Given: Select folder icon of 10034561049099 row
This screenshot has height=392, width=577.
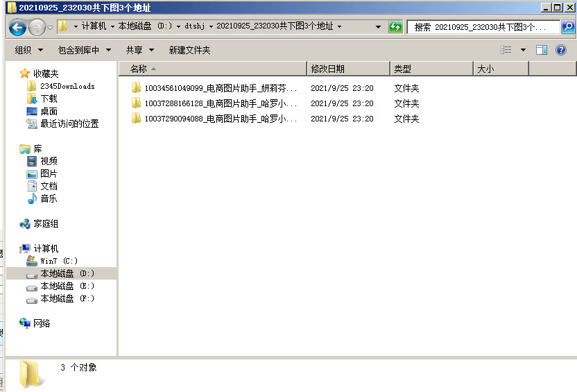Looking at the screenshot, I should click(136, 87).
